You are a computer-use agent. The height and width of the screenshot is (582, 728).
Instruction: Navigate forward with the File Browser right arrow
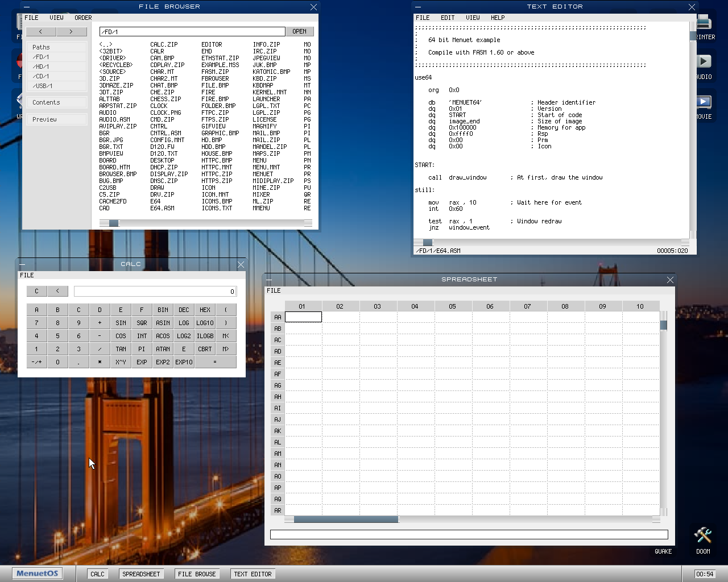point(72,32)
